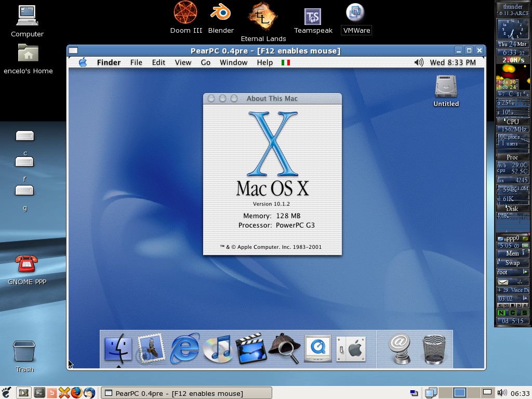Open the Finder menu
This screenshot has width=532, height=399.
click(109, 62)
